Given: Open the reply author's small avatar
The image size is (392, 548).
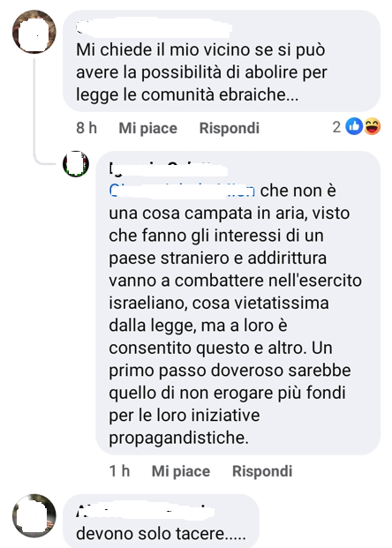Looking at the screenshot, I should [76, 164].
